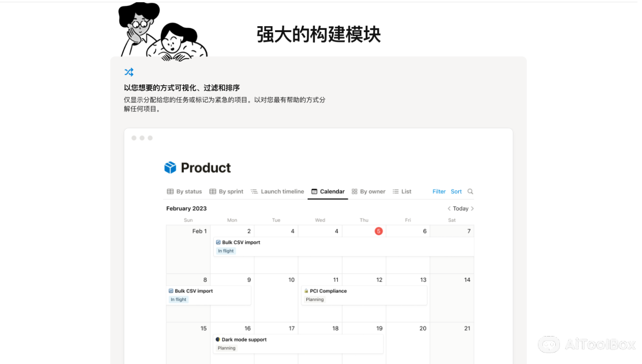The width and height of the screenshot is (642, 364).
Task: Click the lock icon on PCI Compliance
Action: (306, 291)
